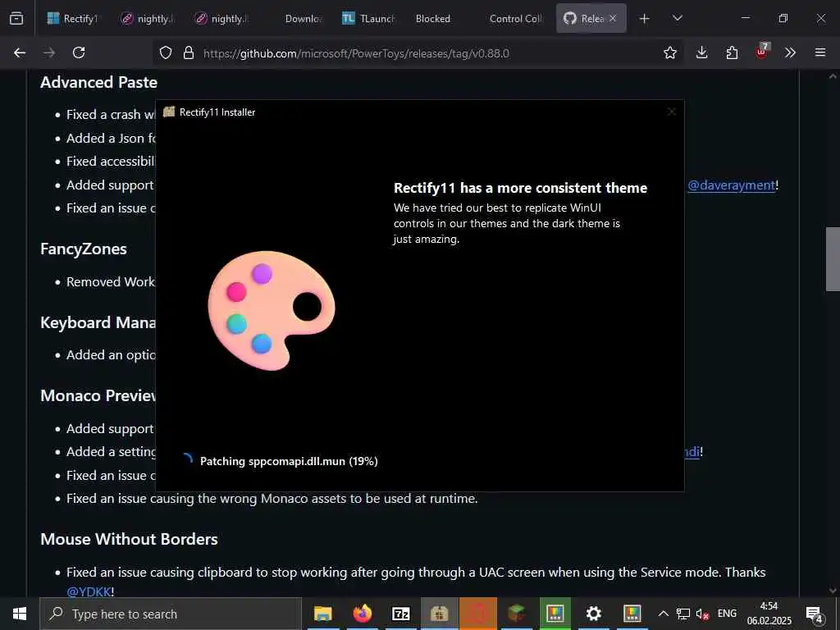Viewport: 840px width, 630px height.
Task: Open the Extensions puzzle-piece menu
Action: click(732, 52)
